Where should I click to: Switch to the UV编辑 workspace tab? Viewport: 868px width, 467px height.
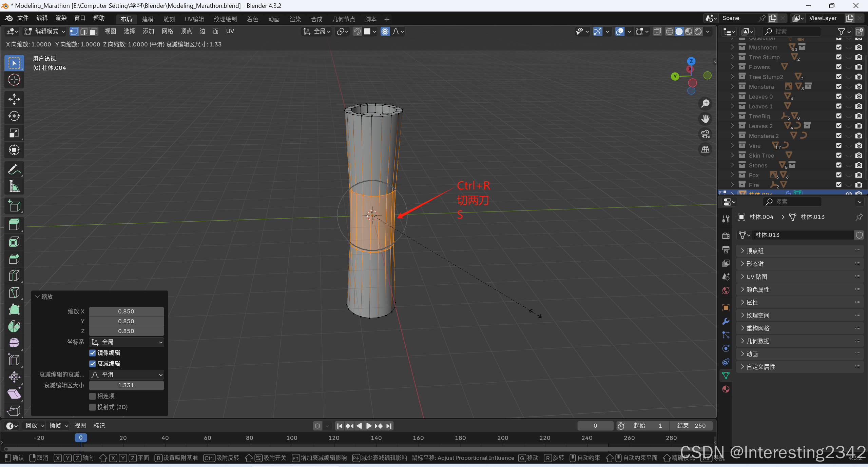[194, 19]
